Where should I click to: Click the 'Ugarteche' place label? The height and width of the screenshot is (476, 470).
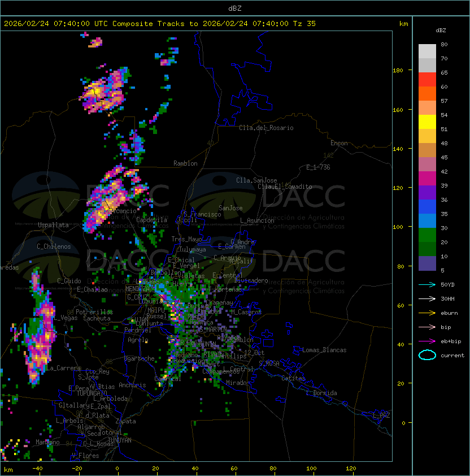tap(140, 358)
